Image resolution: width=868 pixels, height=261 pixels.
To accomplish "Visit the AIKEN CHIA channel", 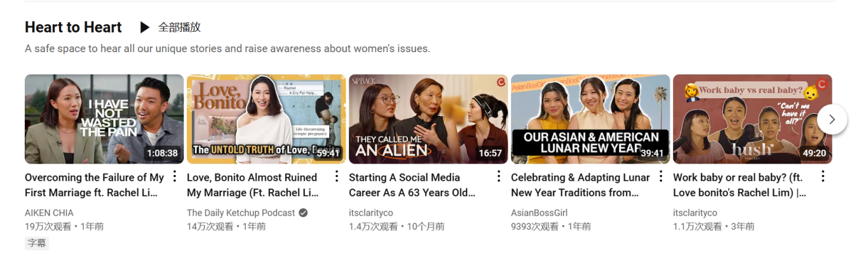I will [x=49, y=213].
